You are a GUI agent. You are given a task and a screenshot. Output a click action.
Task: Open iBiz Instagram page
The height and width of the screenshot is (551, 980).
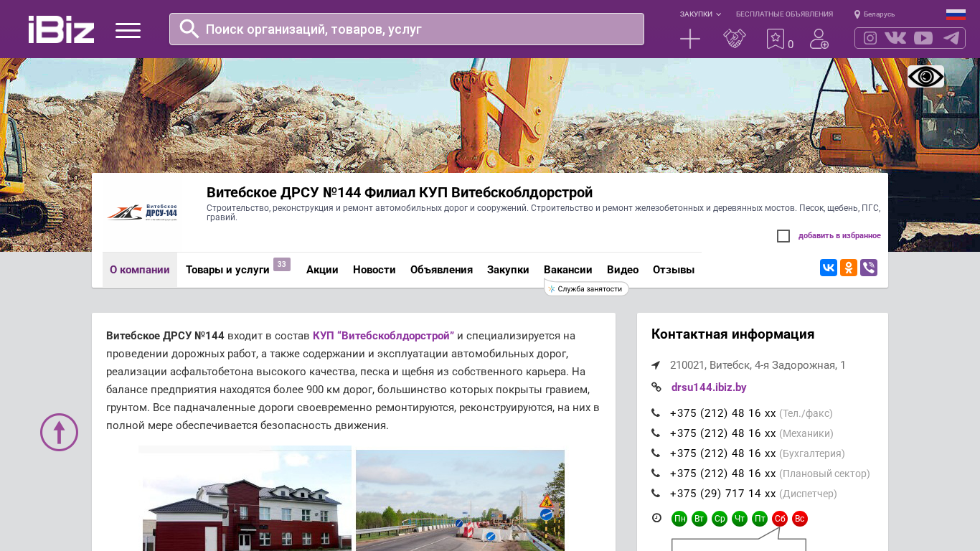pos(870,38)
